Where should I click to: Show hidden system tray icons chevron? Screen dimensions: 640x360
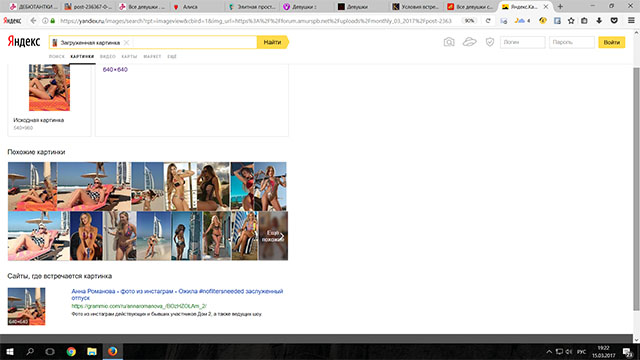tap(549, 352)
